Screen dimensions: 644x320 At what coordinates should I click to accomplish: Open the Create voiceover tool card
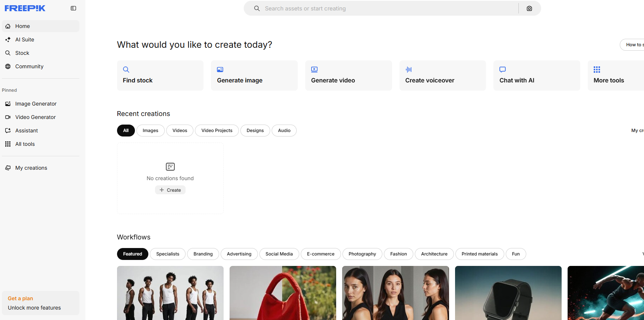[x=442, y=75]
